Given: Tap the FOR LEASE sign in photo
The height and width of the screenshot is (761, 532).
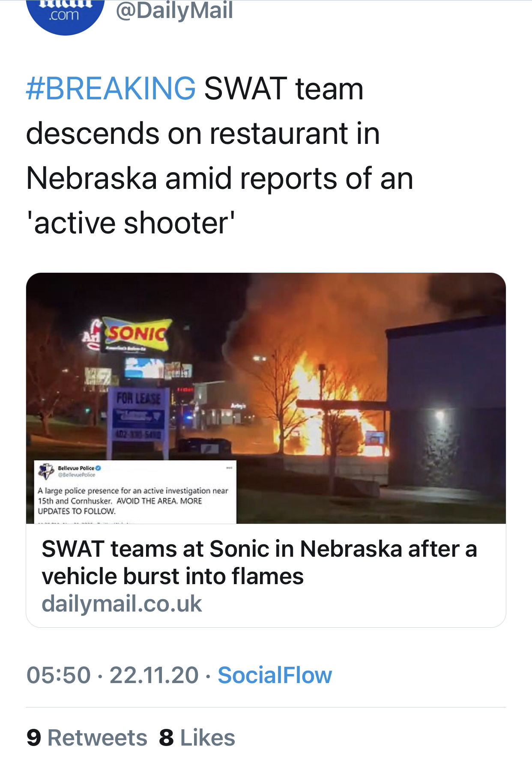Looking at the screenshot, I should tap(138, 399).
